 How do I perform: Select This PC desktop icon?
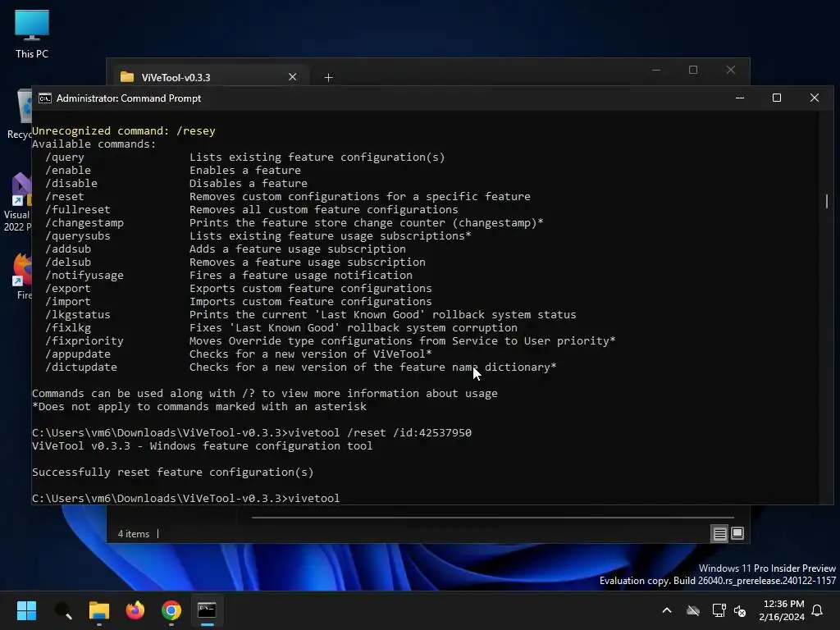[x=32, y=34]
